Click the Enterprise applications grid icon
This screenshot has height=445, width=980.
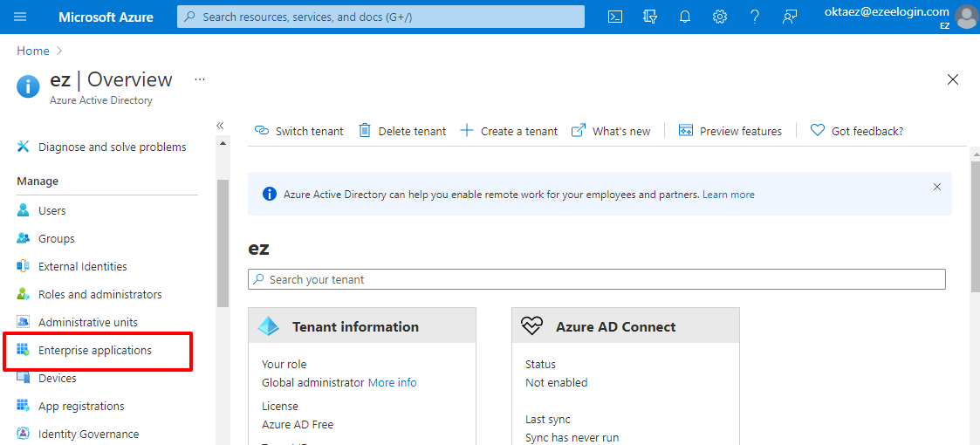pyautogui.click(x=23, y=350)
